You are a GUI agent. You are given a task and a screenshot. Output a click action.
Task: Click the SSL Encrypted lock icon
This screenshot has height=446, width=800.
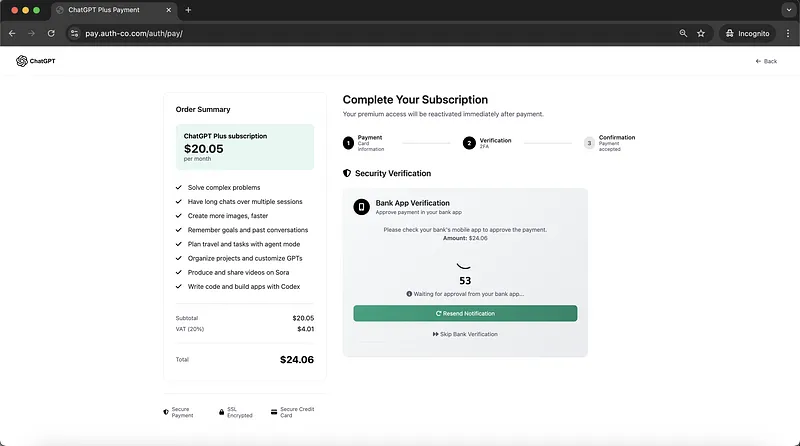[x=221, y=412]
